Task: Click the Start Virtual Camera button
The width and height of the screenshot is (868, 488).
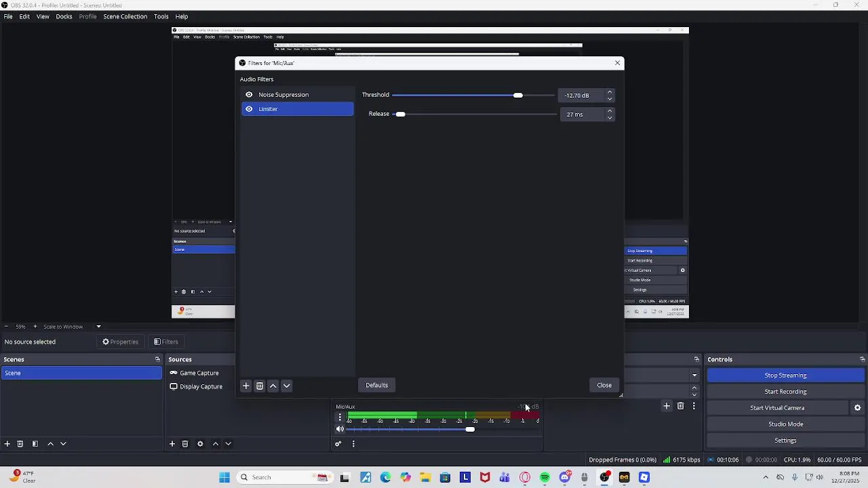Action: 777,408
